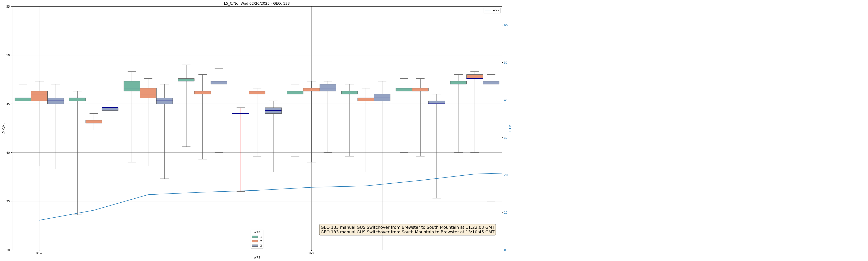868x261 pixels.
Task: Click the 35 tick on left axis
Action: 8,201
